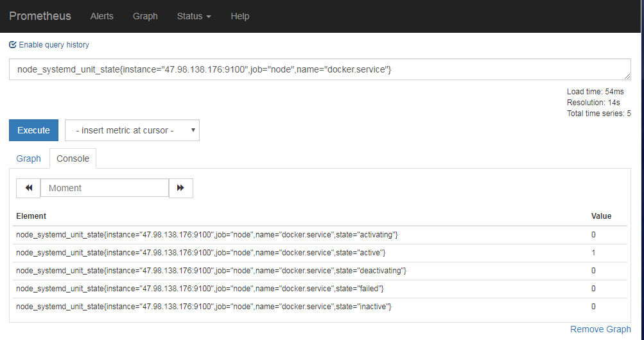Viewport: 644px width, 340px height.
Task: Click the state="deactivating" result row
Action: tap(211, 271)
